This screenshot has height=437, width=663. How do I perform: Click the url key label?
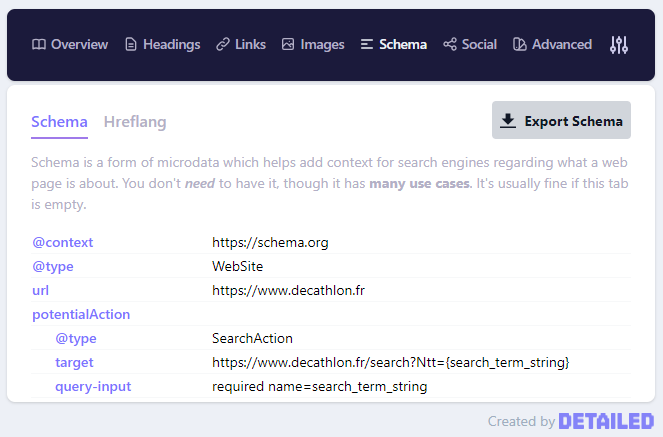(41, 290)
